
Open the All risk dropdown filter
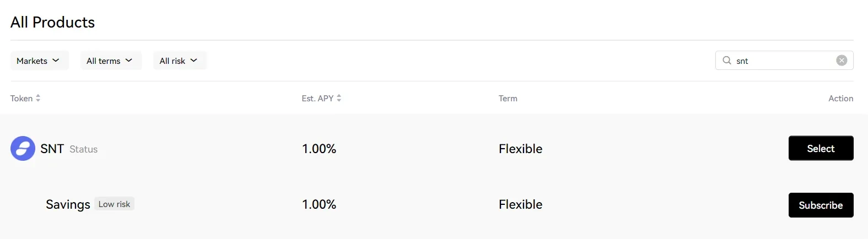click(180, 61)
